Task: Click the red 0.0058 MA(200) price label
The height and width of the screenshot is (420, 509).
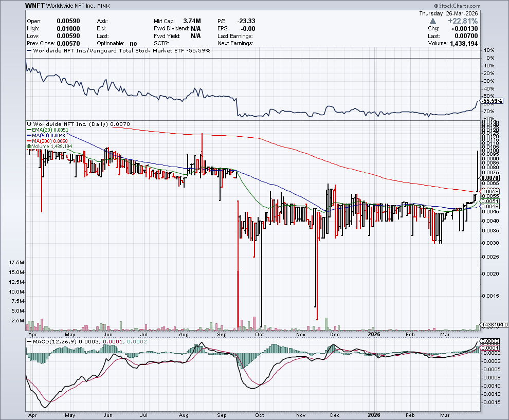Action: (x=490, y=192)
